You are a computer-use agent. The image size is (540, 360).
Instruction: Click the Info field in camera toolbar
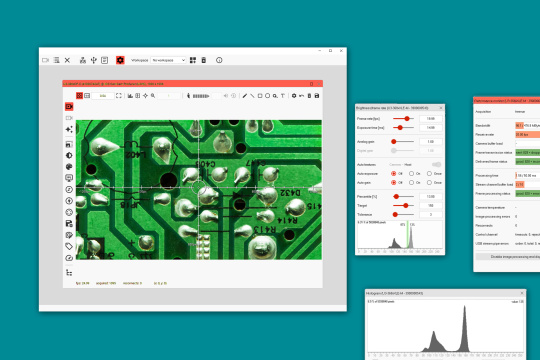(103, 96)
